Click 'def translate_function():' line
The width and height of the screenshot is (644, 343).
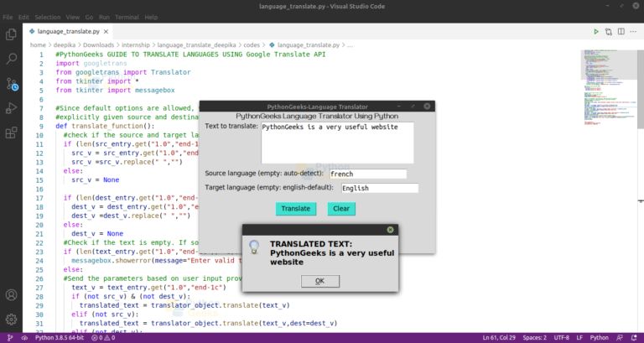pos(105,126)
